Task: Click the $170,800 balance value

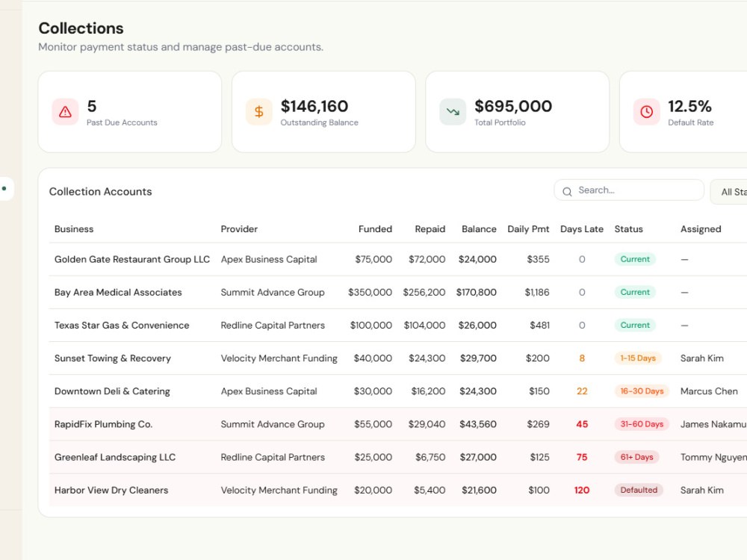Action: [x=477, y=293]
